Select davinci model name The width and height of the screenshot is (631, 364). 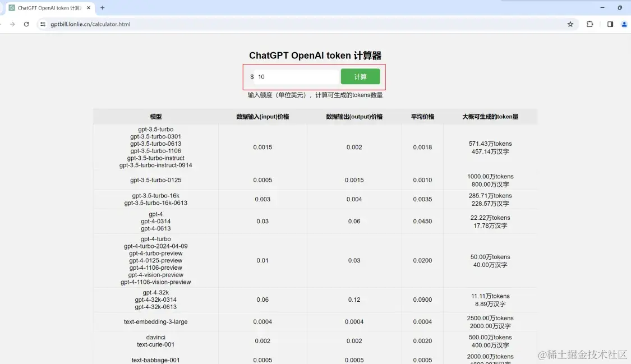click(x=156, y=337)
